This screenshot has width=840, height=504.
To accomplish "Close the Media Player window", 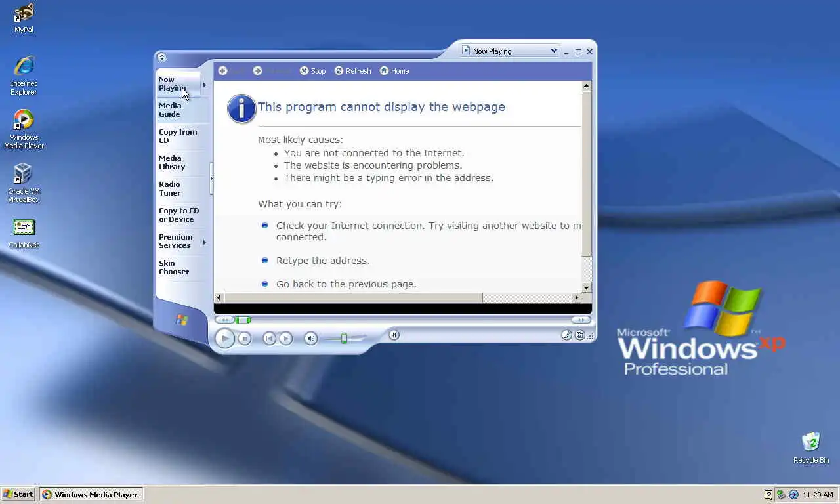I will pos(589,51).
